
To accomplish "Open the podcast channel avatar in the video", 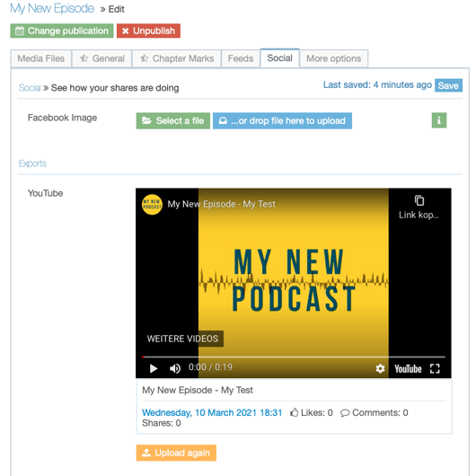I will 152,204.
